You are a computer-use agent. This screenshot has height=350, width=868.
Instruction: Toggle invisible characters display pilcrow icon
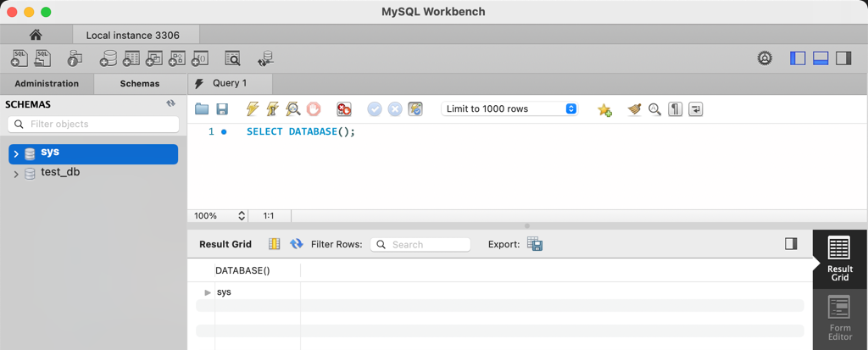point(675,109)
